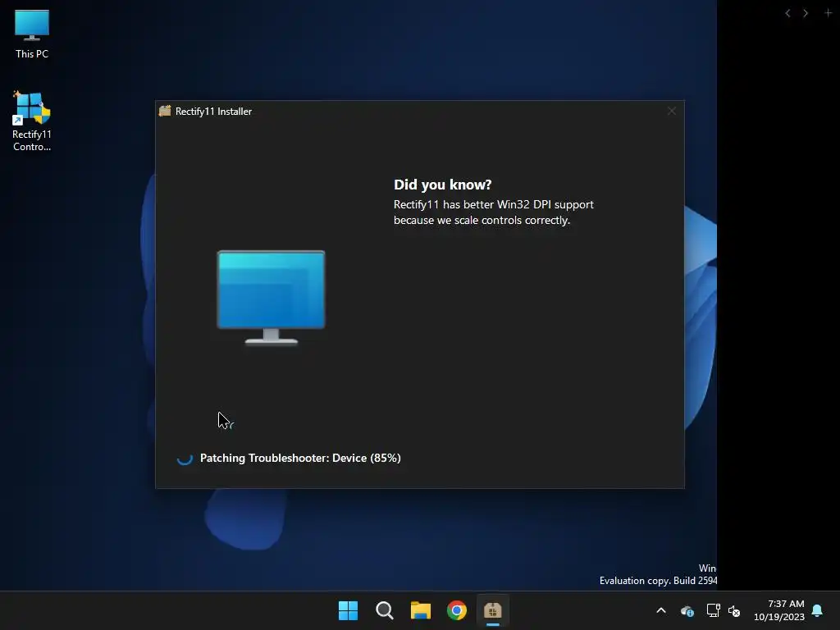Click the muted volume tray icon
840x630 pixels.
coord(734,610)
